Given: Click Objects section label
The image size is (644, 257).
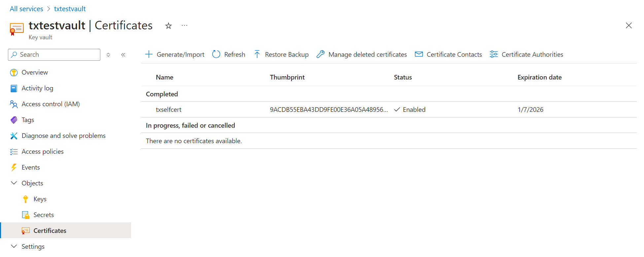Looking at the screenshot, I should (x=32, y=183).
